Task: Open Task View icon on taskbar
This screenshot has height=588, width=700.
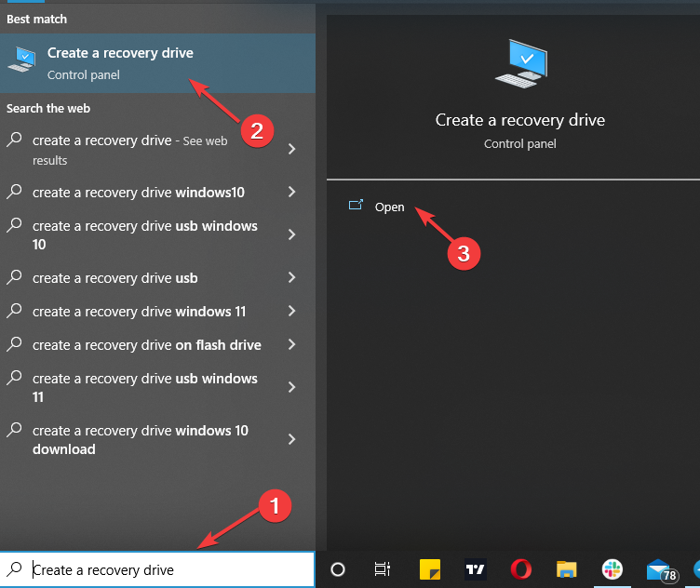Action: tap(383, 569)
